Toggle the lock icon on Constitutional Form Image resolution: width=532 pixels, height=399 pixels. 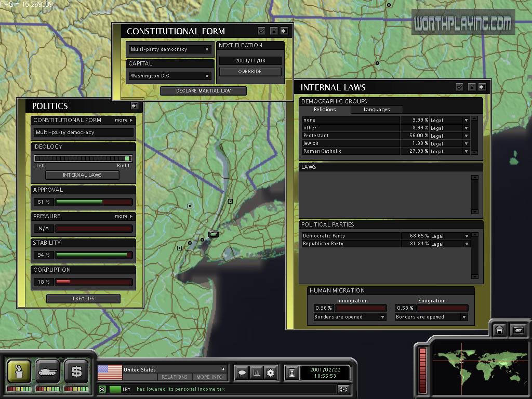(274, 31)
